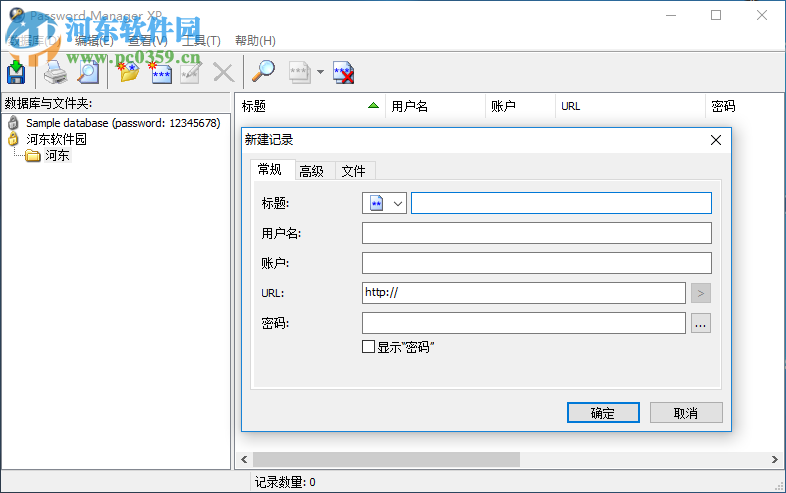
Task: Sort by the 标题 column header
Action: coord(310,106)
